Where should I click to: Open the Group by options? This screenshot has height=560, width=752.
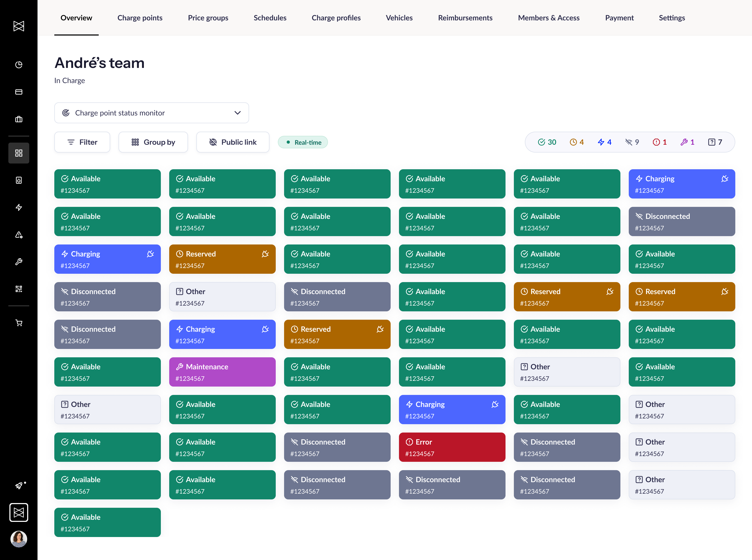tap(153, 142)
